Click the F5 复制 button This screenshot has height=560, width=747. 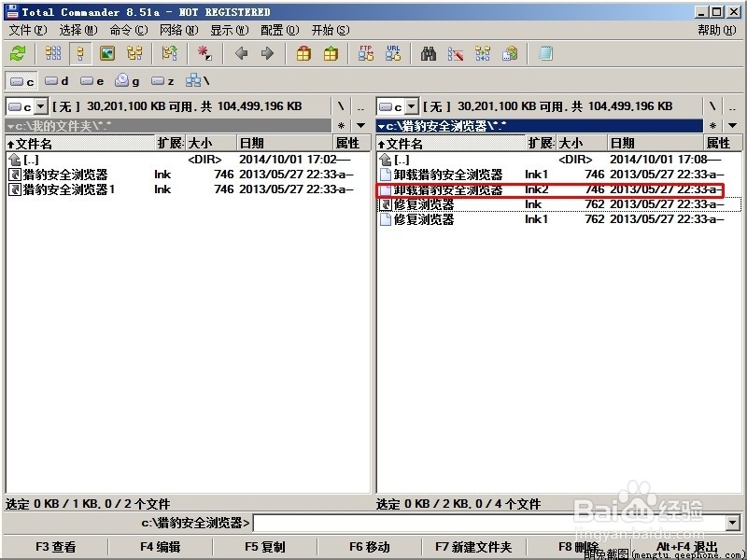(265, 547)
